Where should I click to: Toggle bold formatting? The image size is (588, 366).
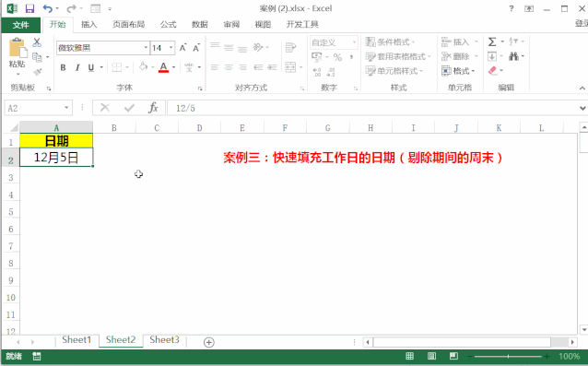tap(63, 67)
